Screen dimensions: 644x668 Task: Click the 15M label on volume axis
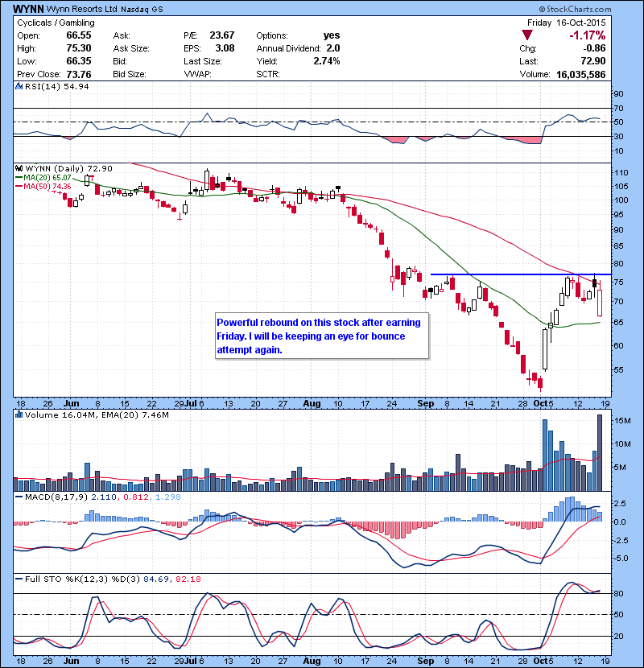click(622, 420)
